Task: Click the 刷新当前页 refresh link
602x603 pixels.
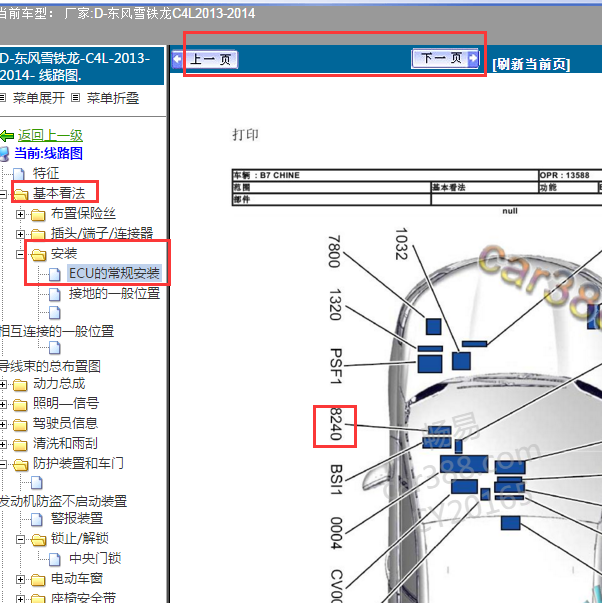Action: pyautogui.click(x=531, y=64)
